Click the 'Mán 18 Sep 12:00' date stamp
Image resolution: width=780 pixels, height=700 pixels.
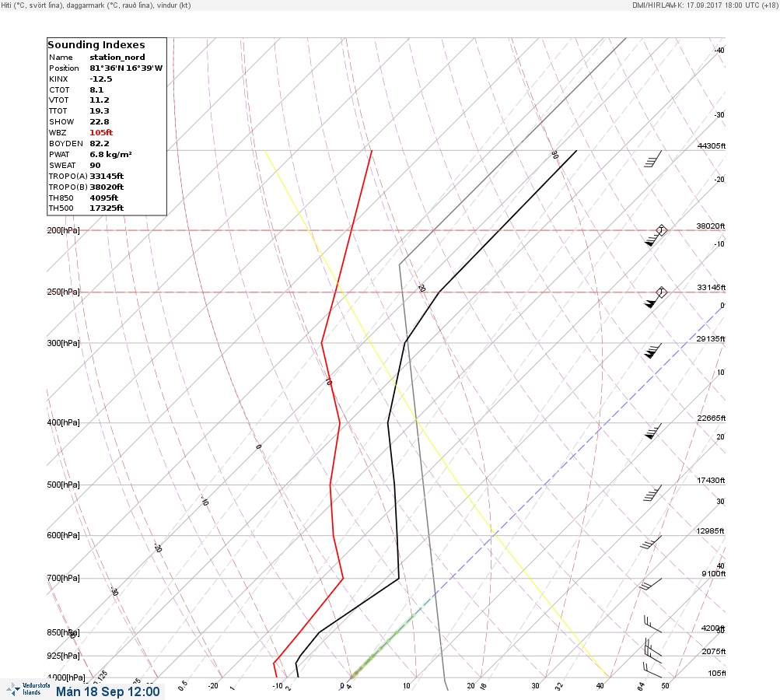[x=108, y=691]
